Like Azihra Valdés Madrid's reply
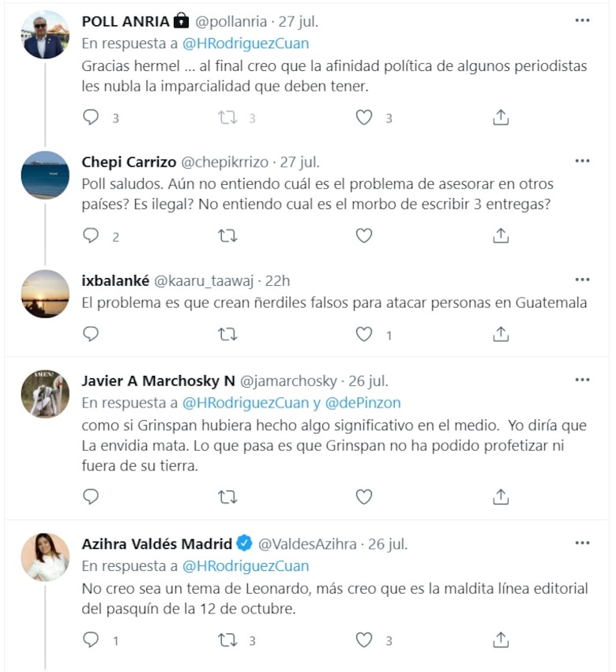The width and height of the screenshot is (616, 672). 363,640
